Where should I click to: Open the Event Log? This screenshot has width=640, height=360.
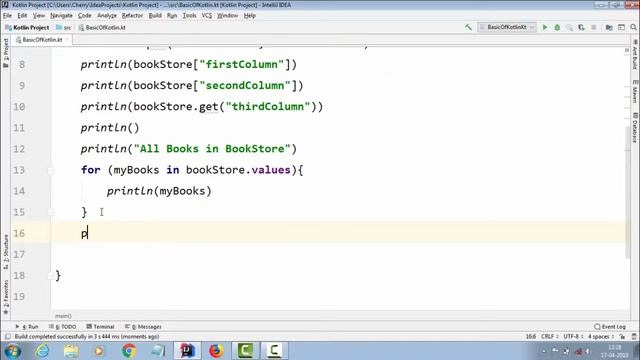(x=610, y=327)
